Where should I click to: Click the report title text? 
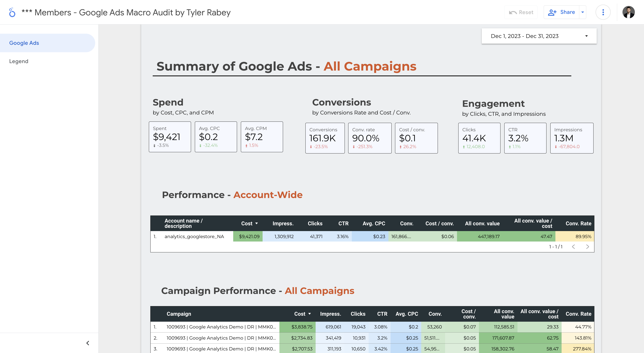pos(126,12)
